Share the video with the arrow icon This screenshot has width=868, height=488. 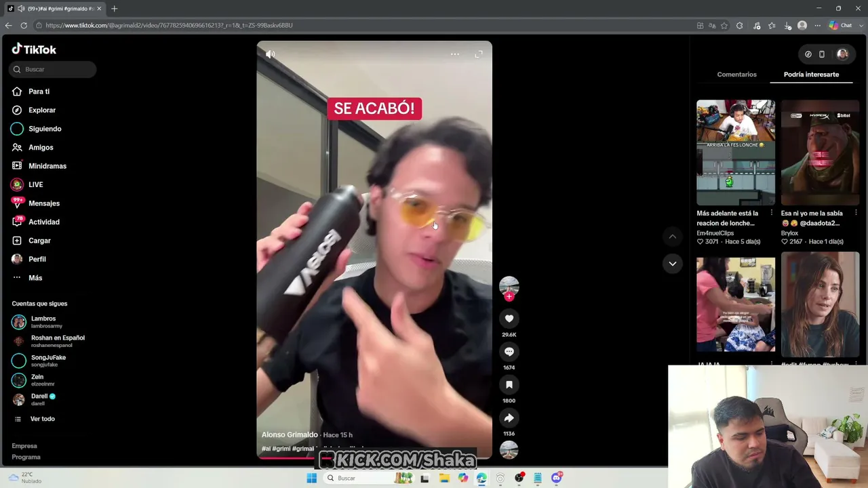[x=509, y=418]
